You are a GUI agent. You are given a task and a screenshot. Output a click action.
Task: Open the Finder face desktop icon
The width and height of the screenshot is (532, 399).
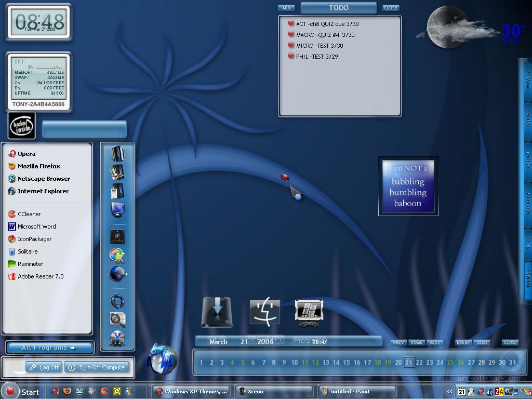pyautogui.click(x=265, y=312)
